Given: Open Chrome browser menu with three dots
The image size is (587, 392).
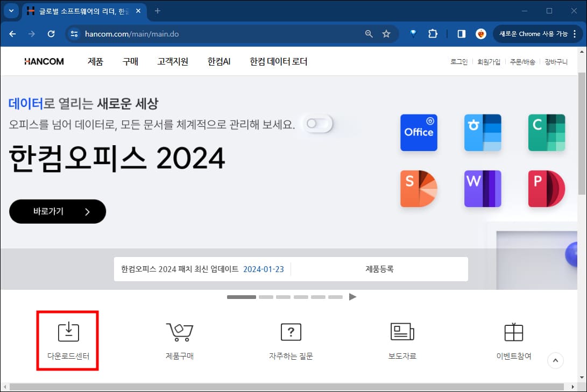Looking at the screenshot, I should click(575, 33).
